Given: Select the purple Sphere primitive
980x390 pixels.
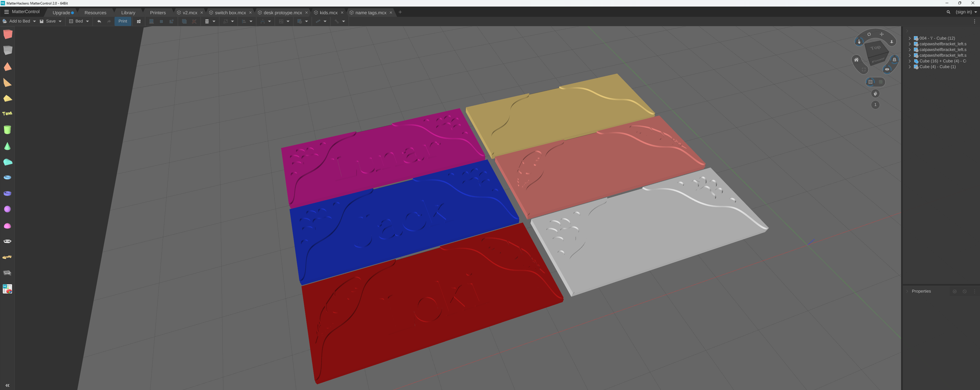Looking at the screenshot, I should (x=7, y=209).
